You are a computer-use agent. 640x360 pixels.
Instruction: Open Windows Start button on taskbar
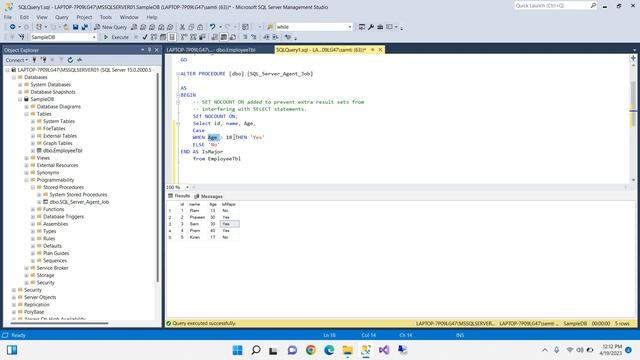(237, 350)
